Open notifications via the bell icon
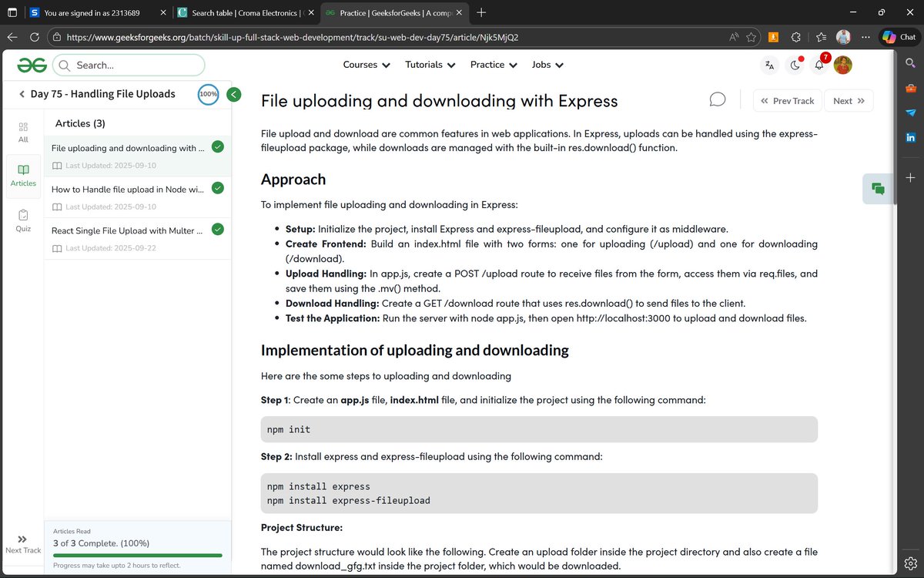924x578 pixels. pyautogui.click(x=818, y=66)
